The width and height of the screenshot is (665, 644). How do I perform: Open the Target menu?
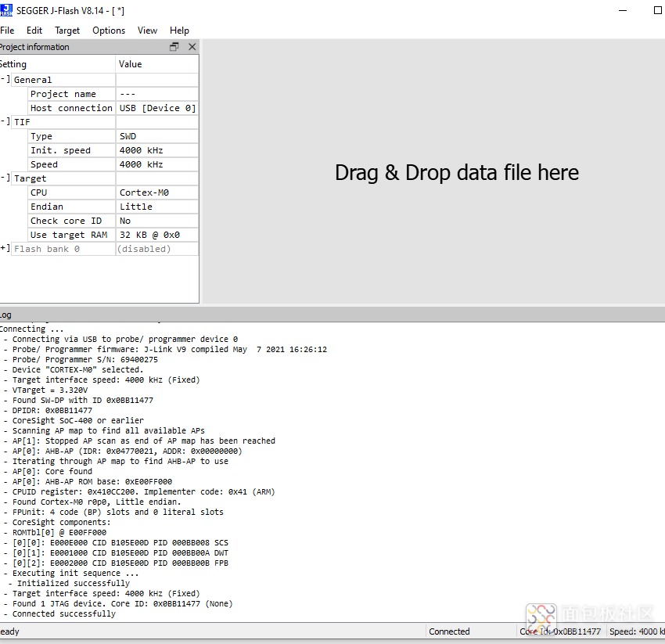(x=67, y=31)
